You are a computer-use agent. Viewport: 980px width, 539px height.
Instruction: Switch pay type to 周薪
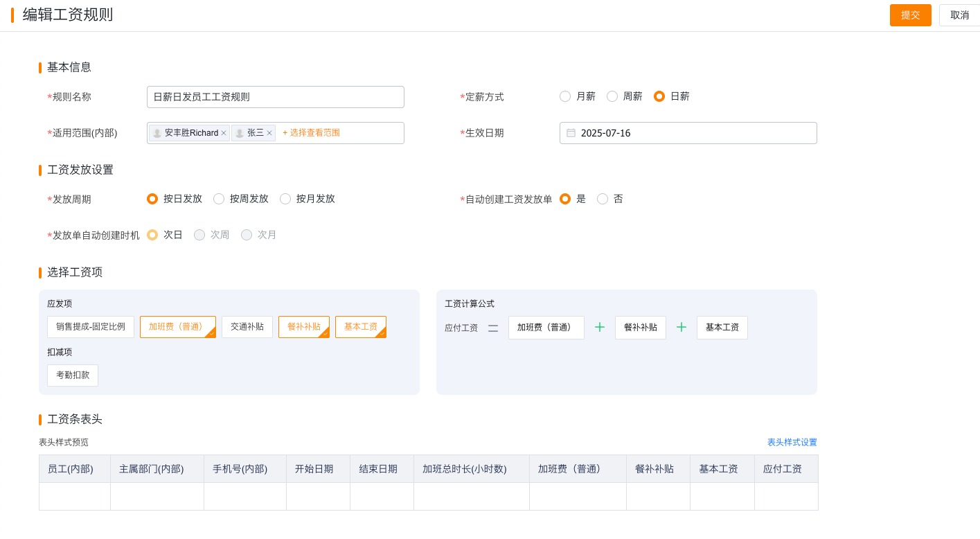pyautogui.click(x=612, y=96)
